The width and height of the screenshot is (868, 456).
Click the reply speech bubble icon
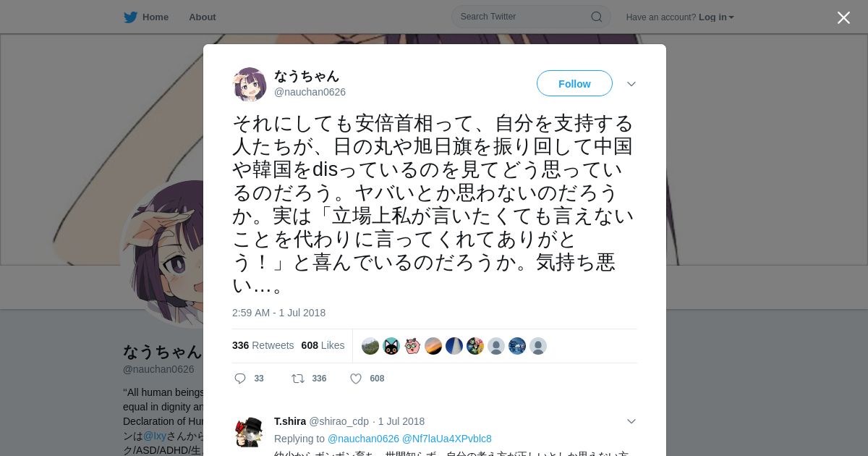click(240, 379)
